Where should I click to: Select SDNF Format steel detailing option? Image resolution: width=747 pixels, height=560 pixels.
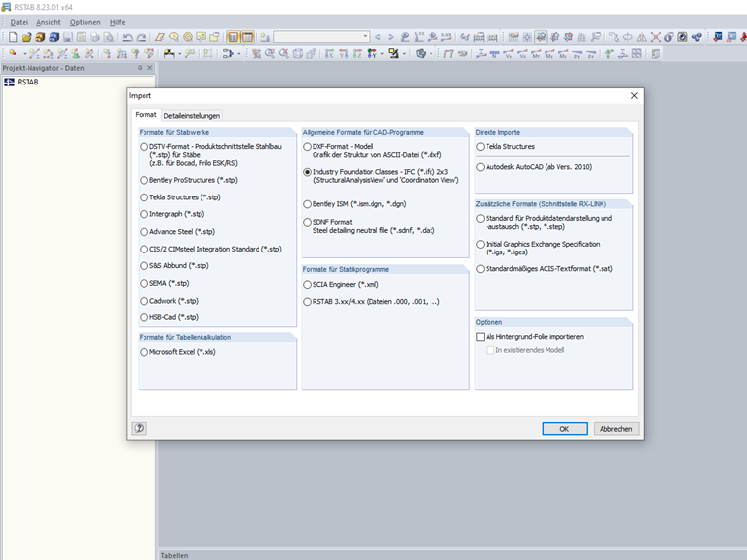coord(308,222)
